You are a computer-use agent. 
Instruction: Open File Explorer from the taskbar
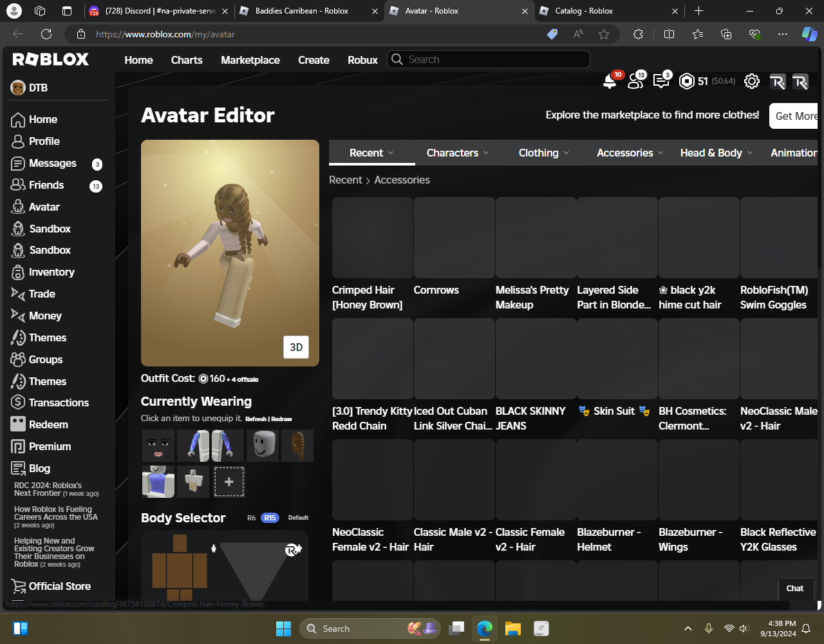click(x=512, y=629)
